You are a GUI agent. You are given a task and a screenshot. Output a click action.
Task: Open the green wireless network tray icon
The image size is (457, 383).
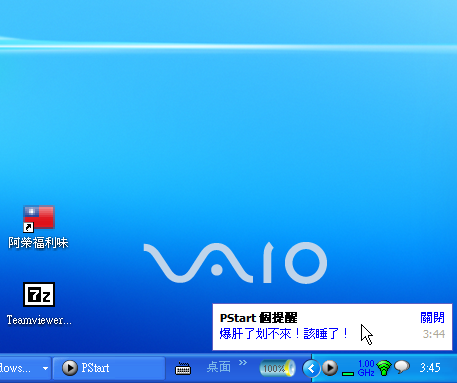pyautogui.click(x=384, y=368)
